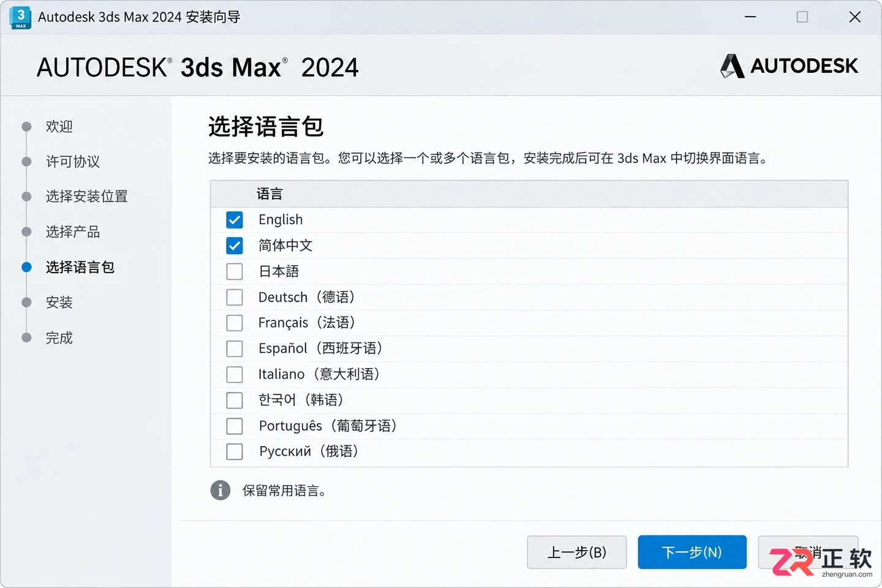
Task: Enable the 한국어（韩语）checkbox
Action: tap(235, 400)
